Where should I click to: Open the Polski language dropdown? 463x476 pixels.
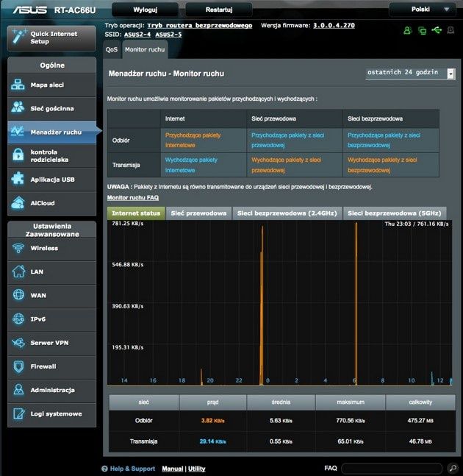click(423, 10)
